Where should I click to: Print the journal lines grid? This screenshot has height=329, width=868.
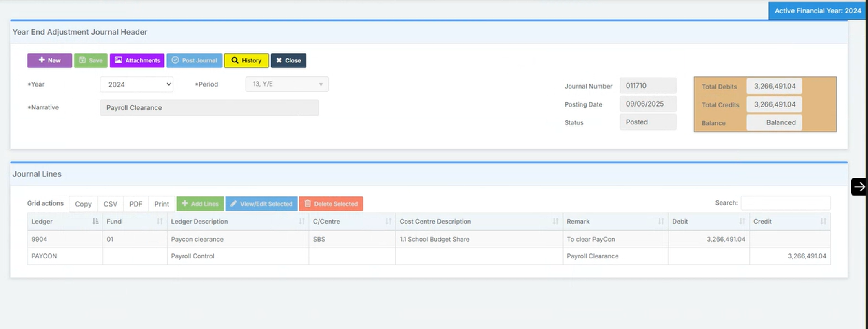pos(162,204)
